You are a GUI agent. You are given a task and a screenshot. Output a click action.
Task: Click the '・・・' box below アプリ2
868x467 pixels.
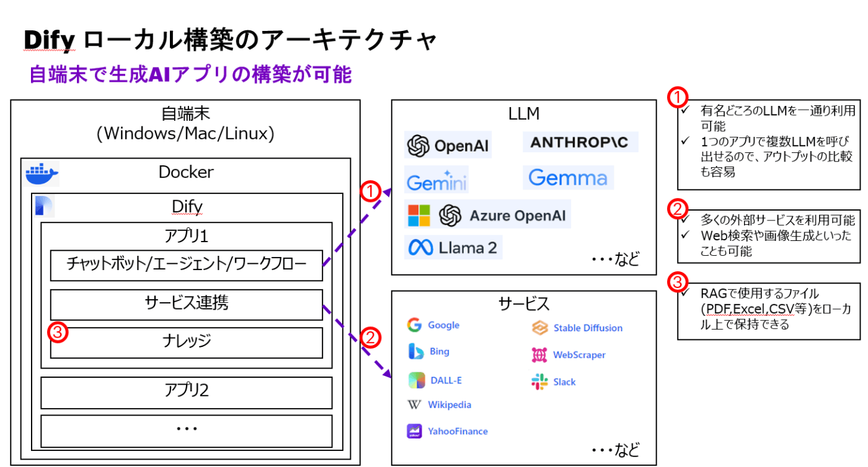click(x=187, y=430)
